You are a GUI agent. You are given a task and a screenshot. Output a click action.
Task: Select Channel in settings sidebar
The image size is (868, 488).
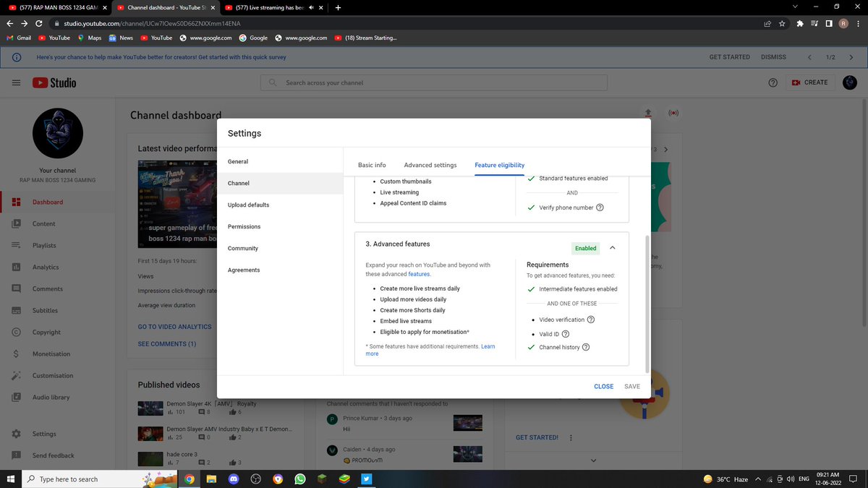[x=280, y=184]
